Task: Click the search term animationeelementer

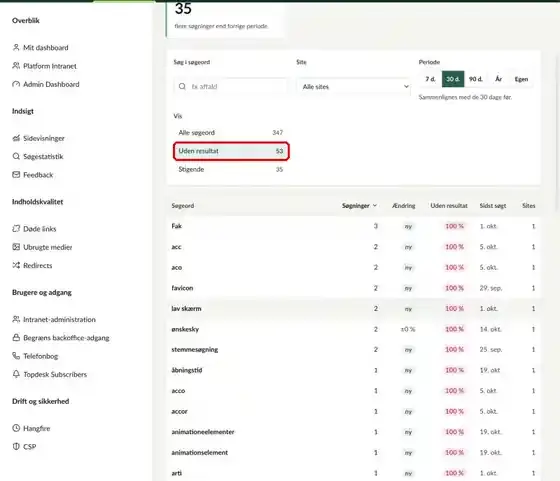Action: 203,432
